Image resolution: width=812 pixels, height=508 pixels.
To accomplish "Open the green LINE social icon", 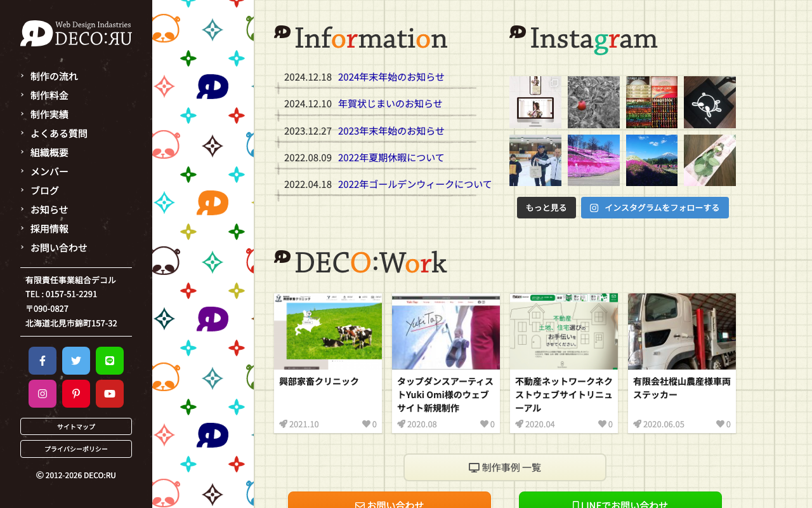I will 110,361.
